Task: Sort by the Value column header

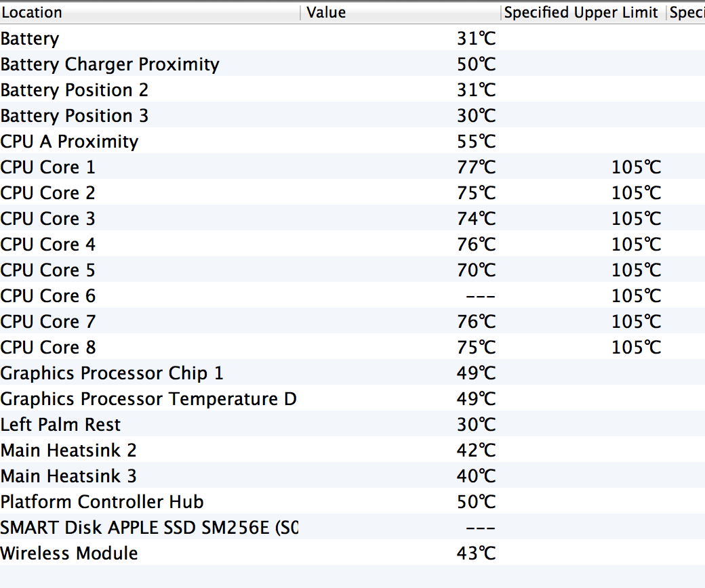Action: (400, 13)
